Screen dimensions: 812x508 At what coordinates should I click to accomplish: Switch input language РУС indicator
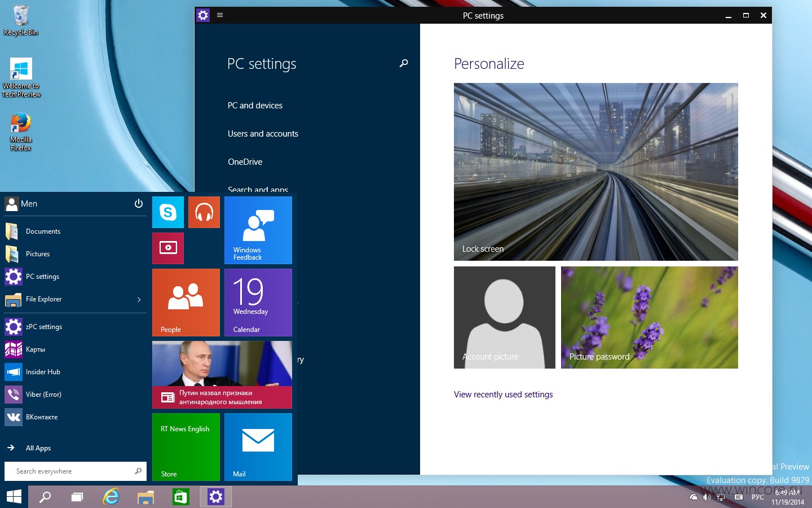pyautogui.click(x=758, y=497)
